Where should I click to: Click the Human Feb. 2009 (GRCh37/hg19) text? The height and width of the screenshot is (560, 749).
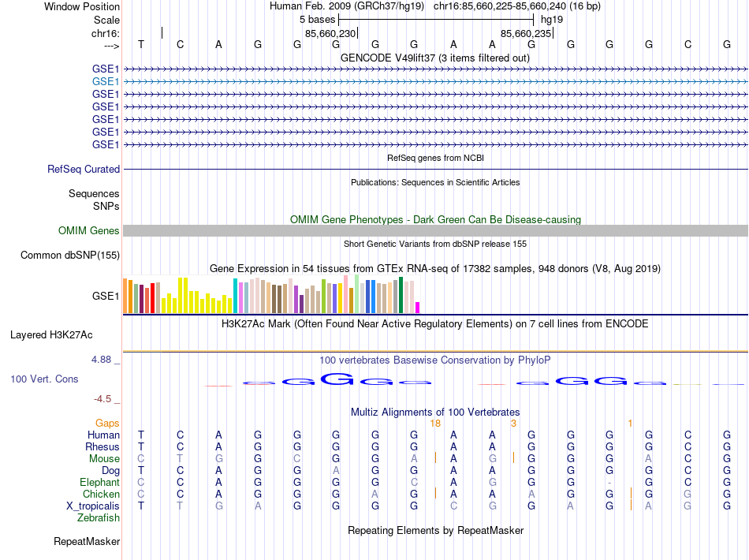pyautogui.click(x=347, y=6)
